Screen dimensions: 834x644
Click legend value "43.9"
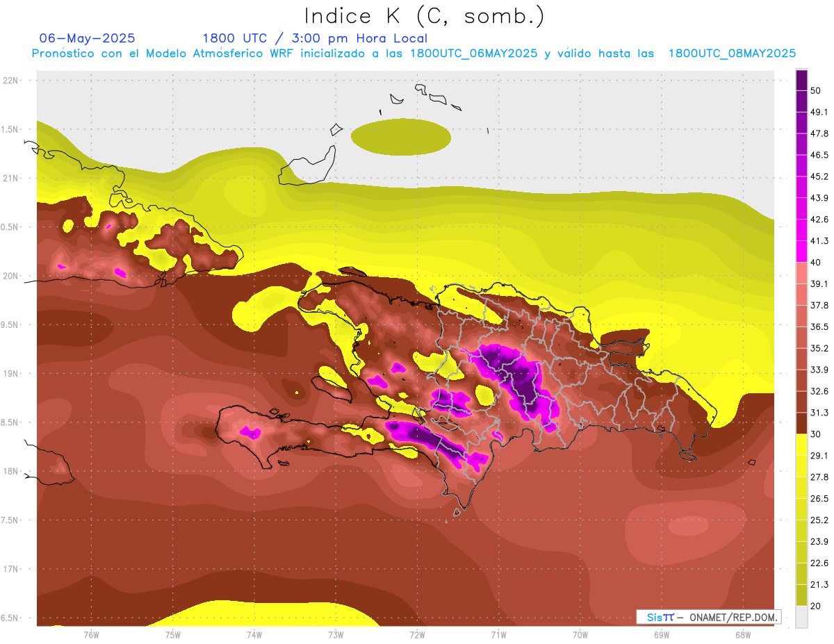click(x=819, y=198)
